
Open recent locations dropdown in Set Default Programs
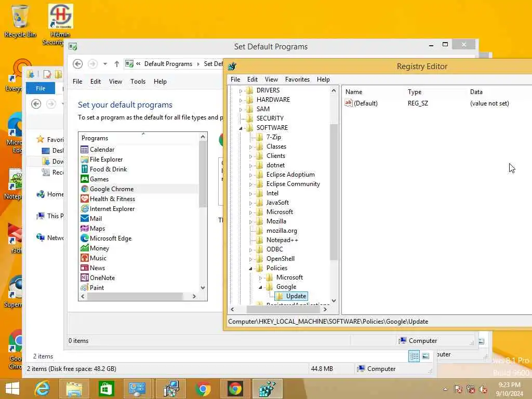click(105, 64)
